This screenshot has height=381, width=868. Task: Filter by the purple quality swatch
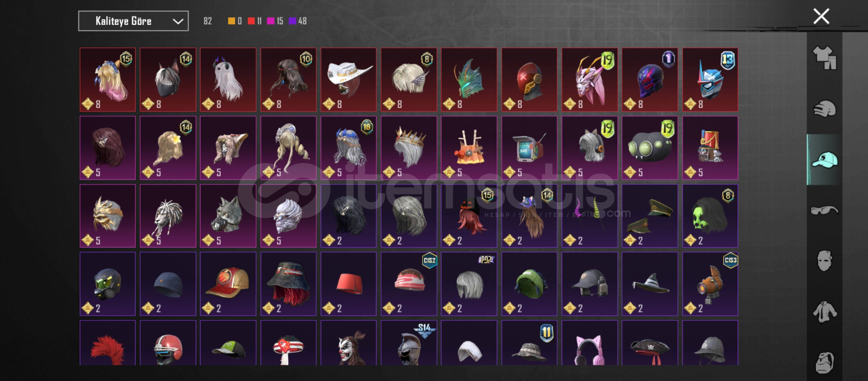(293, 21)
